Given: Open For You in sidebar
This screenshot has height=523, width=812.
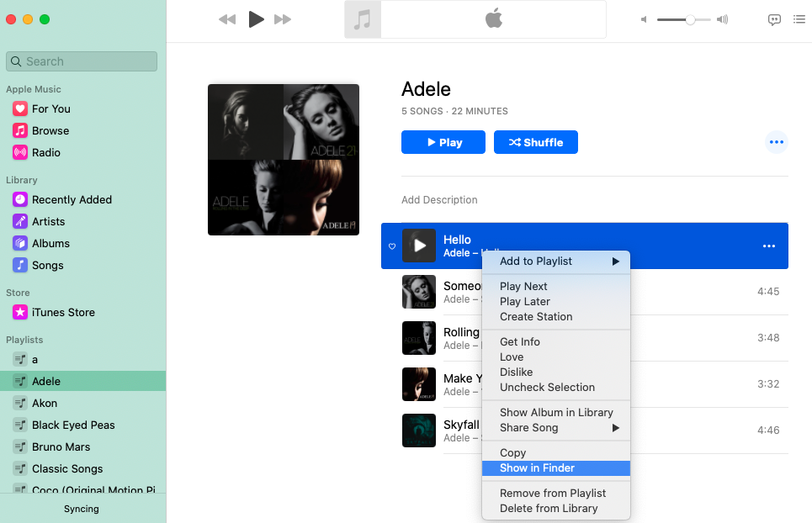Looking at the screenshot, I should pos(50,108).
